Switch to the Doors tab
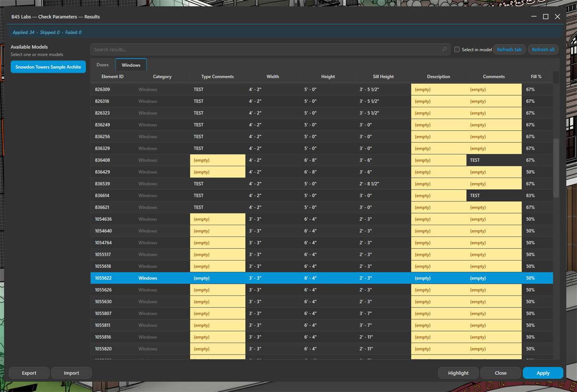This screenshot has width=577, height=392. click(103, 65)
